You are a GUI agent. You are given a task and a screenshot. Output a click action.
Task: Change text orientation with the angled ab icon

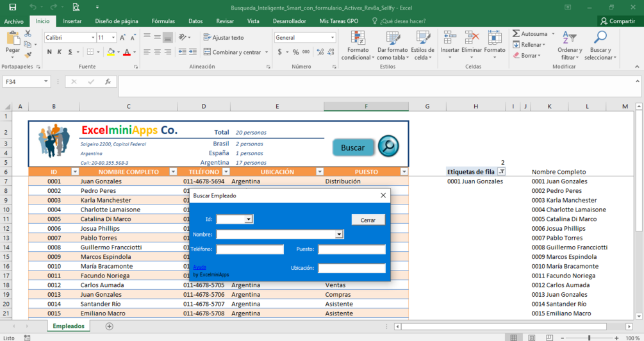183,37
